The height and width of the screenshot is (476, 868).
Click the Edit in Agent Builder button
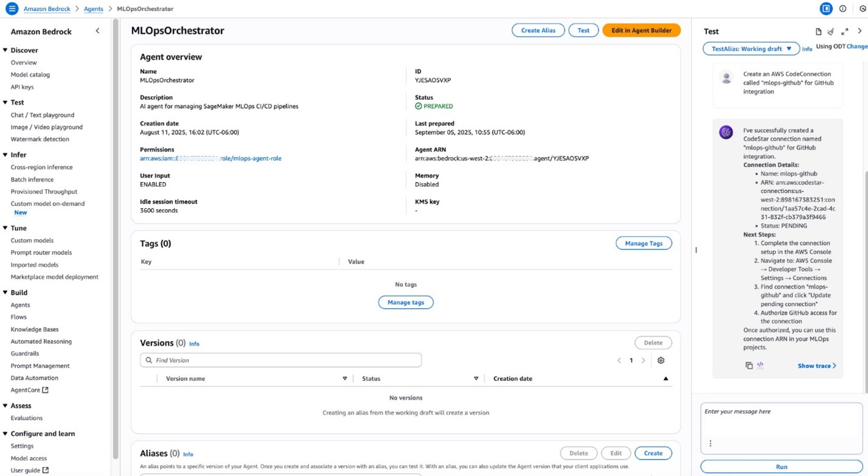[641, 30]
